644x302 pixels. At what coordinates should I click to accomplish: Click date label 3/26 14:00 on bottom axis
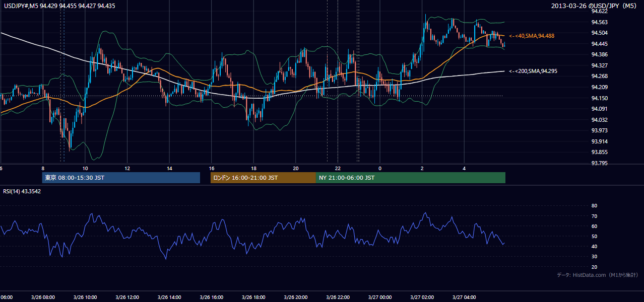pyautogui.click(x=169, y=297)
